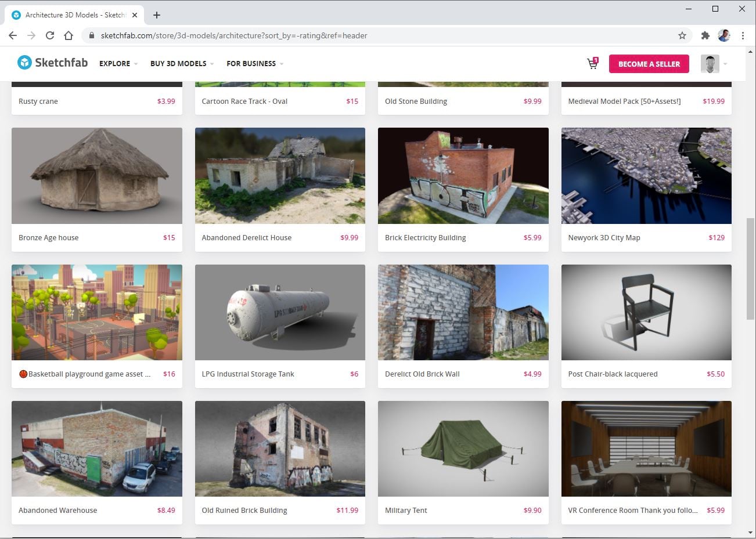Click the Rusty crane title link
756x539 pixels.
coord(38,101)
